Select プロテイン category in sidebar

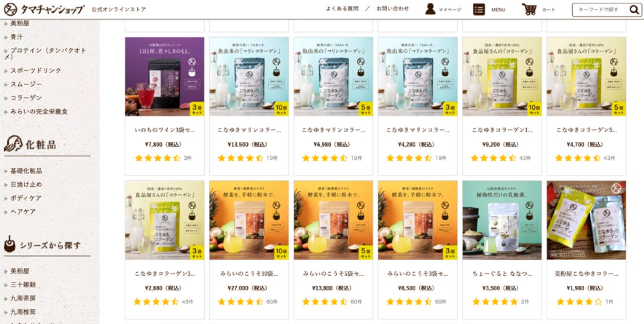pyautogui.click(x=45, y=53)
